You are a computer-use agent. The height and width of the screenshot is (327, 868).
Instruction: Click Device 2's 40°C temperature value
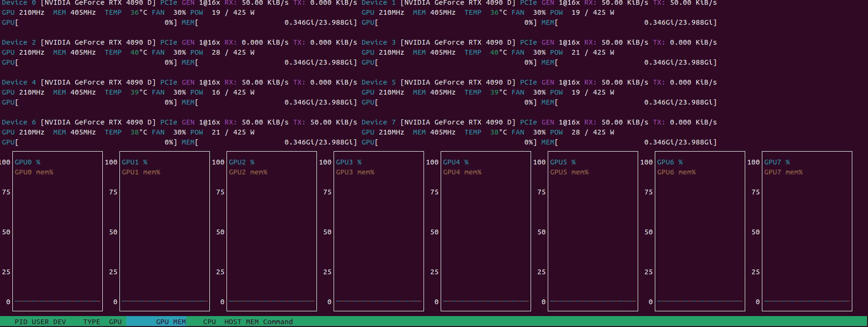(139, 52)
